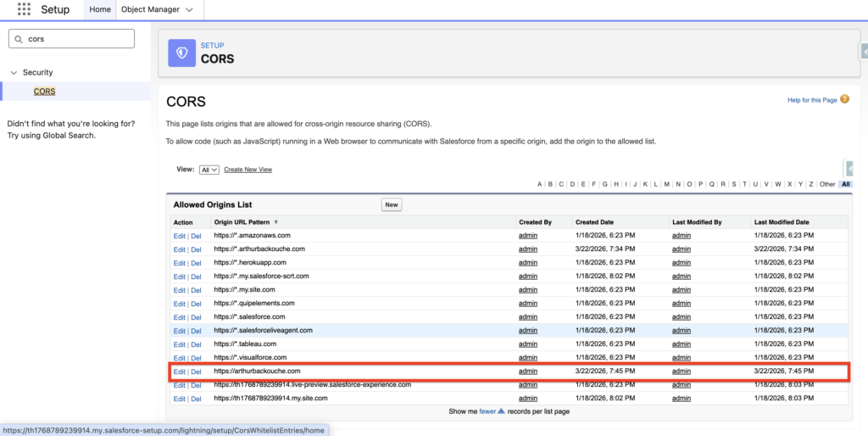The image size is (868, 436).
Task: Open the App Launcher grid icon
Action: tap(24, 9)
